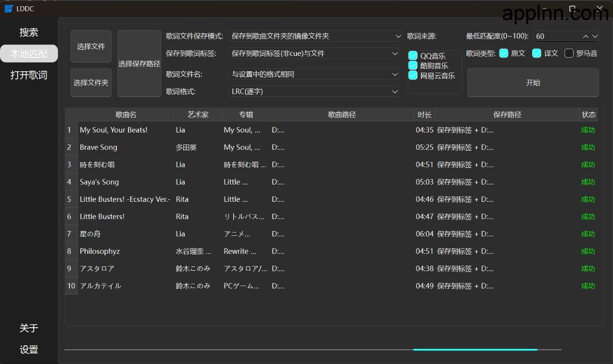
Task: Open the 搜索 search page
Action: pyautogui.click(x=29, y=33)
